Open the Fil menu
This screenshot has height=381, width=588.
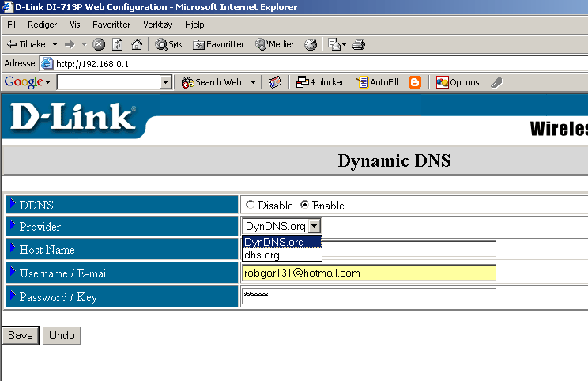click(x=11, y=25)
